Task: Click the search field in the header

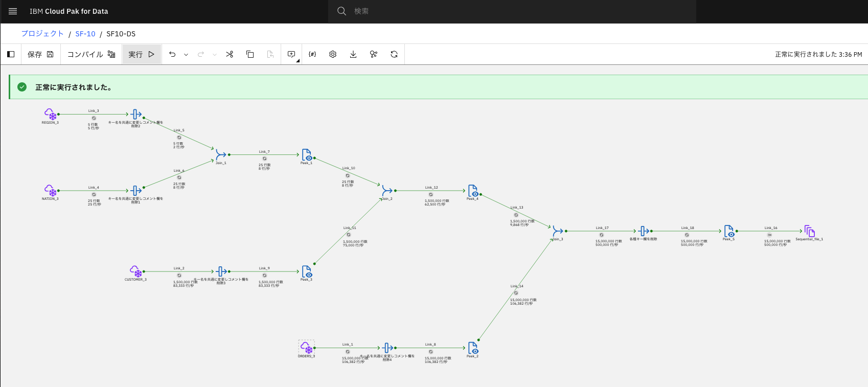Action: pos(512,11)
